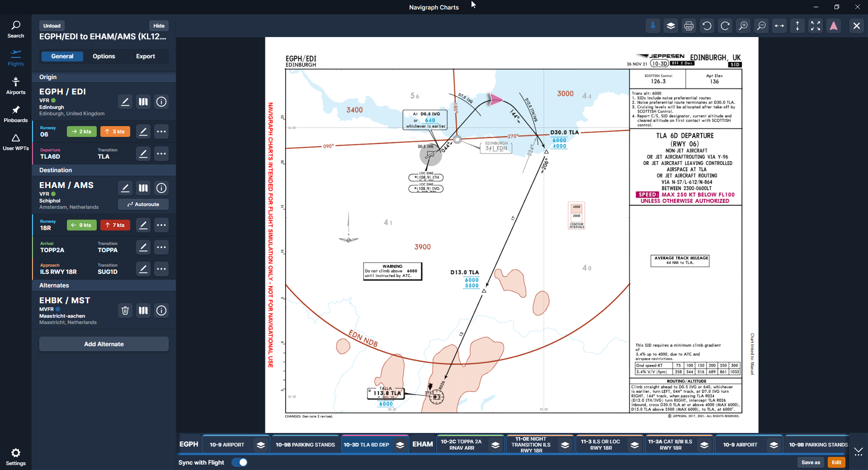Open the Export tab
868x470 pixels.
coord(145,56)
